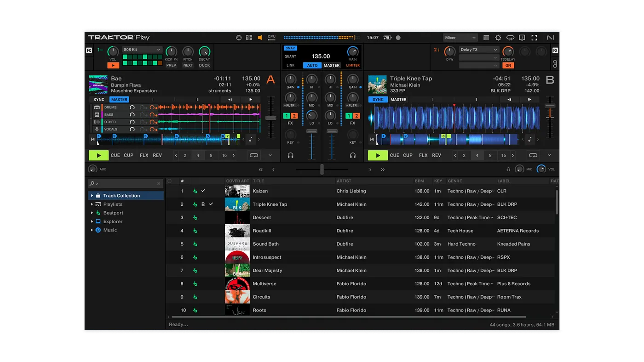Expand Deck A advanced panel chevron
644x362 pixels.
(270, 155)
